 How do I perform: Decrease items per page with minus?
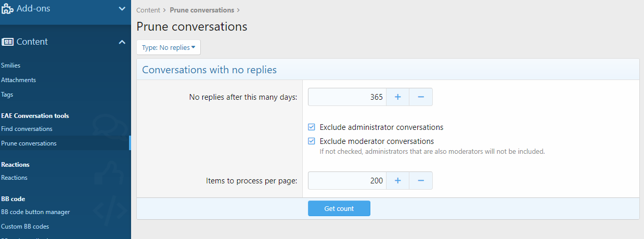click(421, 181)
